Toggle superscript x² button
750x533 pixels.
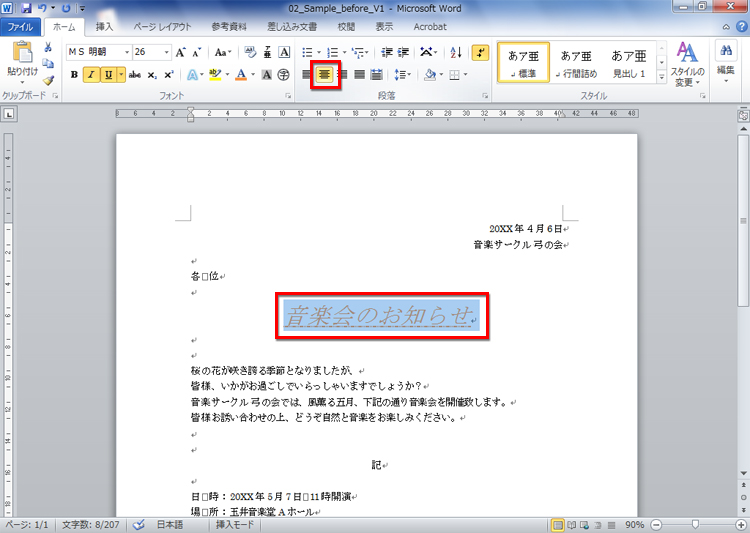pos(168,75)
